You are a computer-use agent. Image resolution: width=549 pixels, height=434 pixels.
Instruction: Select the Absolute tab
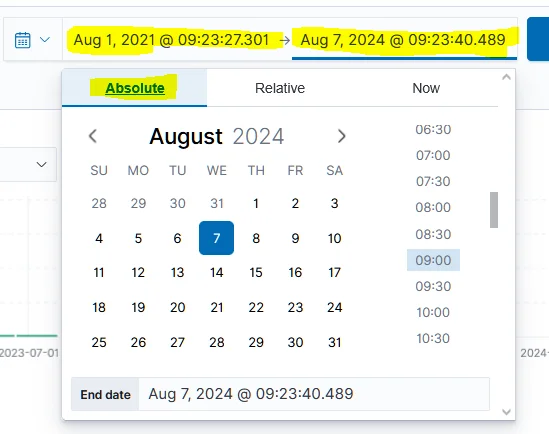tap(134, 88)
